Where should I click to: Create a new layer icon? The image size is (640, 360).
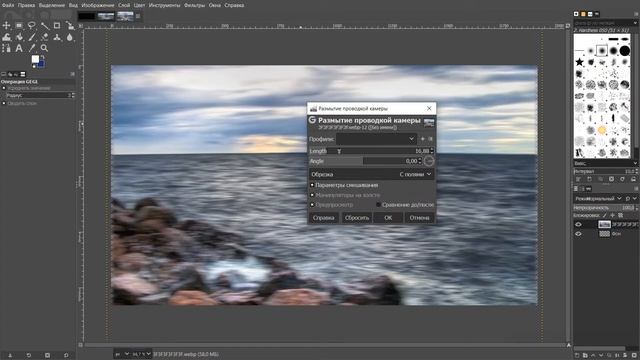[x=577, y=356]
